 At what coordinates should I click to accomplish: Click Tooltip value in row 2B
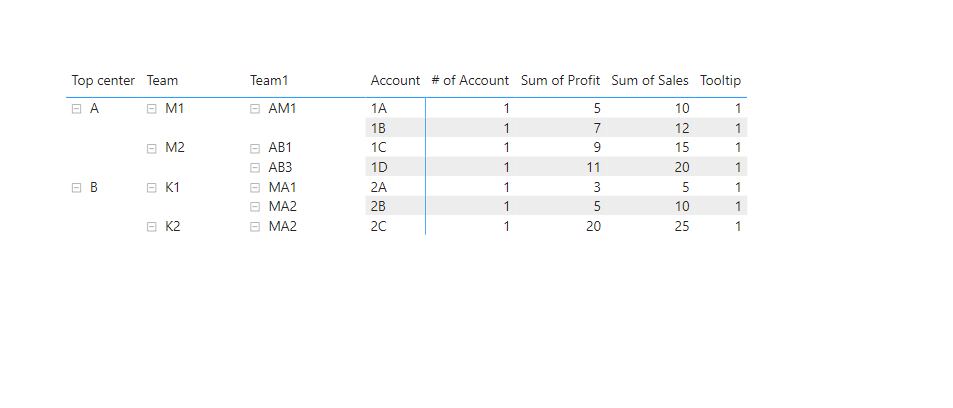click(738, 207)
